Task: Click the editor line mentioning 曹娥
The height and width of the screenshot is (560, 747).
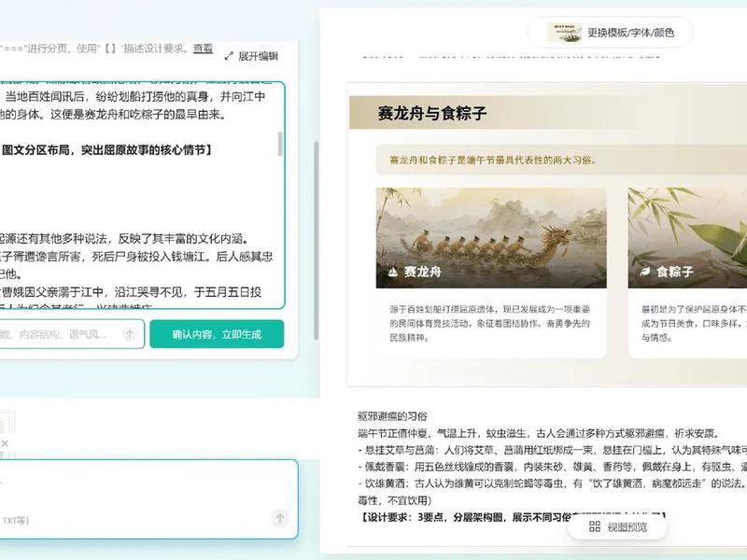Action: coord(131,292)
